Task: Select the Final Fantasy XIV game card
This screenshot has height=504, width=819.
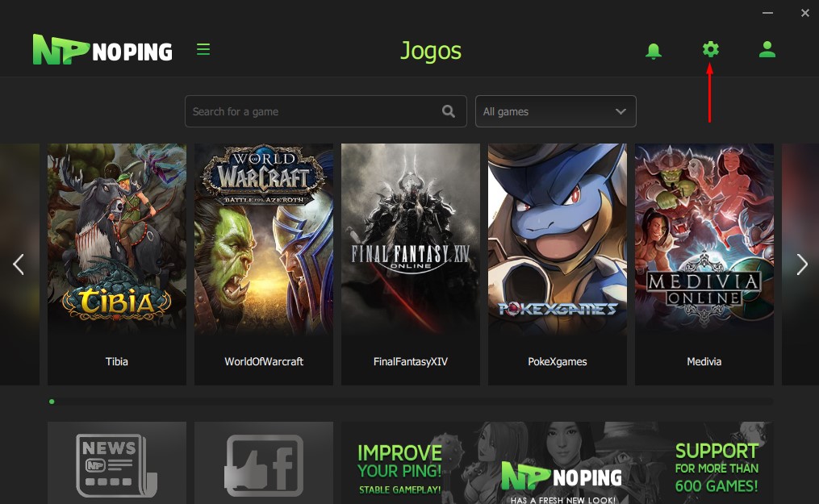Action: point(411,264)
